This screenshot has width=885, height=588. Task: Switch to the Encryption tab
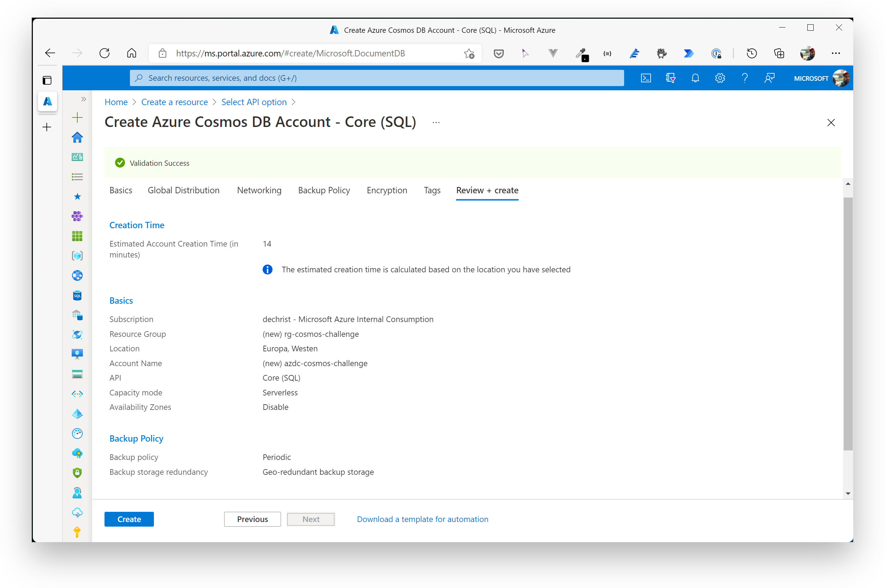(387, 190)
